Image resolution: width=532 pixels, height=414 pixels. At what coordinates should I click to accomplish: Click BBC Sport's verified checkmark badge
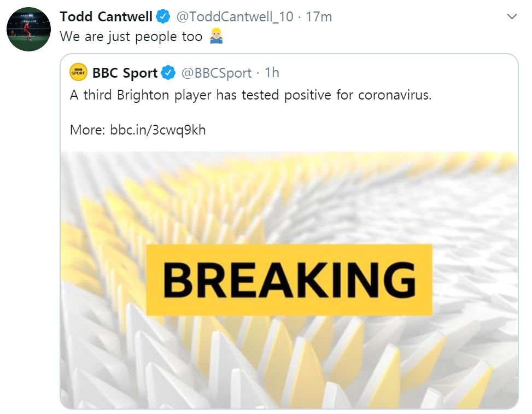(168, 72)
